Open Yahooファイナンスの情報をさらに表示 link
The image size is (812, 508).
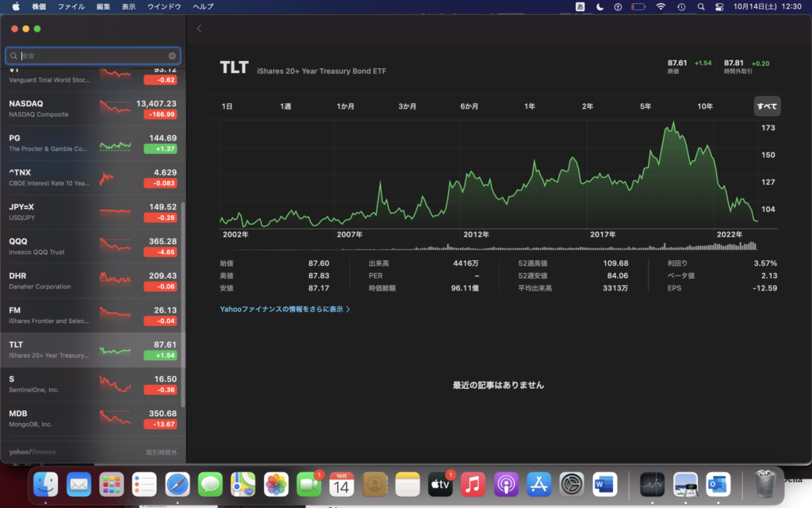[x=285, y=310]
